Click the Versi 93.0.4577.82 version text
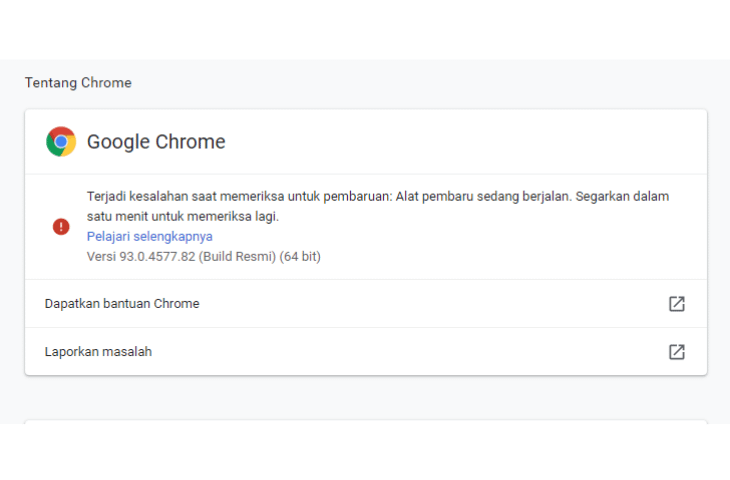730x480 pixels. pos(203,257)
